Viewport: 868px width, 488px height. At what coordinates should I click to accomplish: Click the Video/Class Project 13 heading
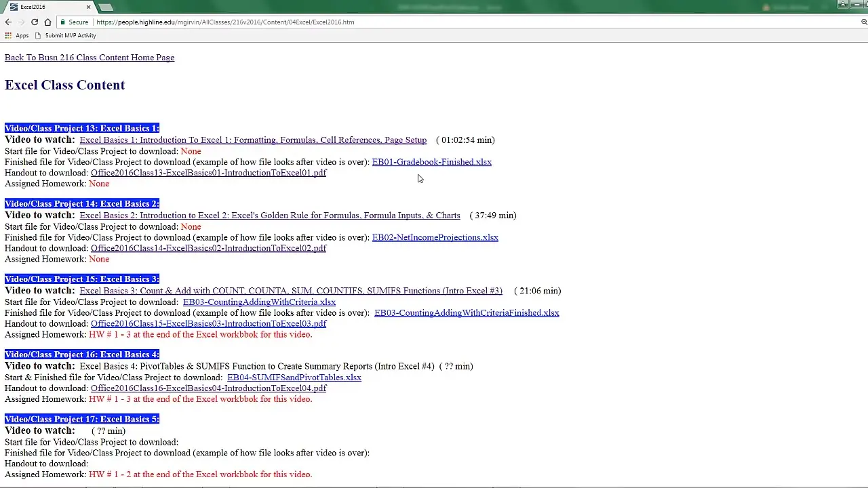(x=82, y=128)
